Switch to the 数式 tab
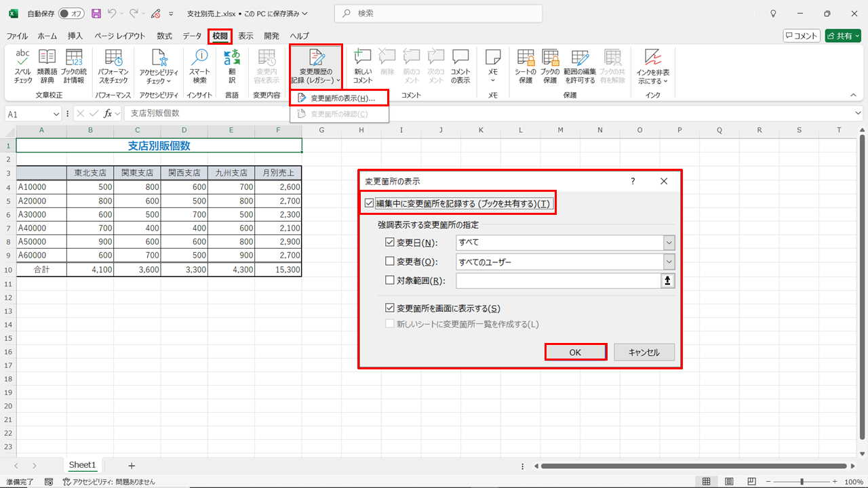Screen dimensions: 868x488 click(164, 36)
